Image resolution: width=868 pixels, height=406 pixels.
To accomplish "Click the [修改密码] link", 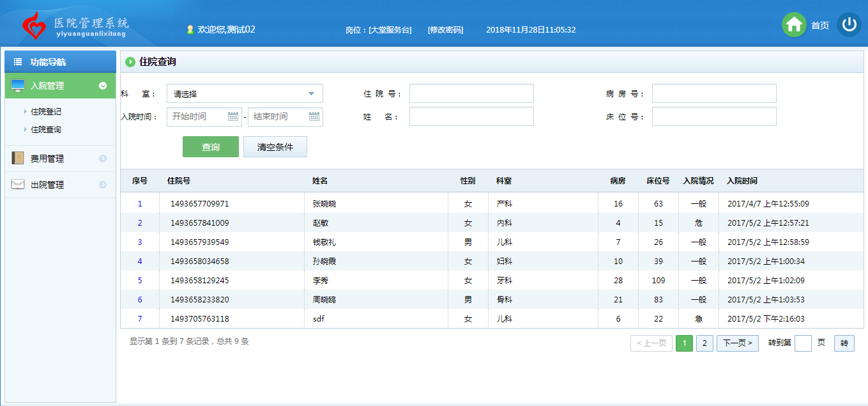I will 445,29.
